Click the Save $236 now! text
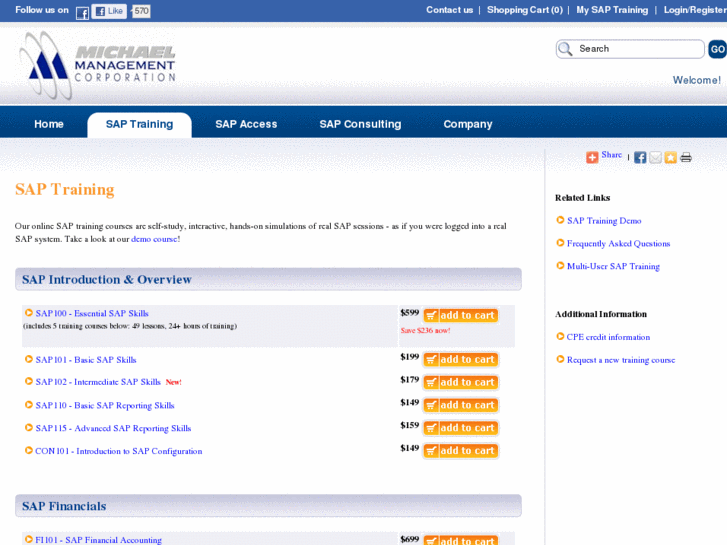Image resolution: width=727 pixels, height=545 pixels. point(425,331)
